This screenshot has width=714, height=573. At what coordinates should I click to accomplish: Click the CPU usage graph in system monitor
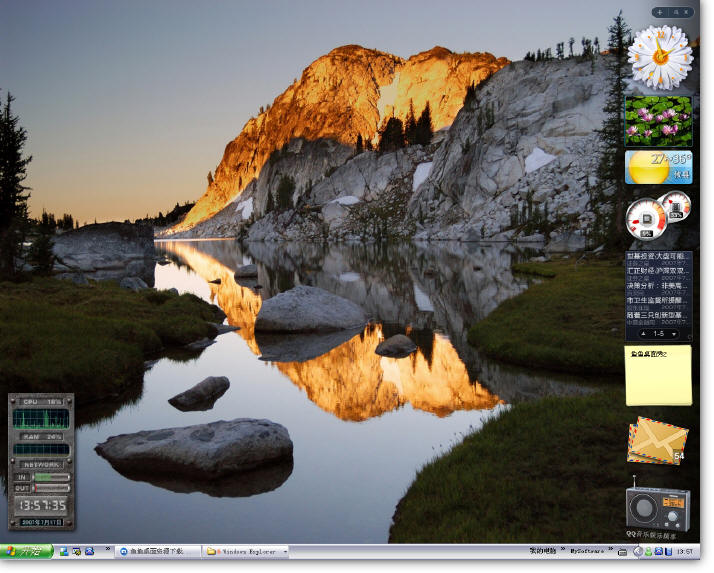[41, 419]
